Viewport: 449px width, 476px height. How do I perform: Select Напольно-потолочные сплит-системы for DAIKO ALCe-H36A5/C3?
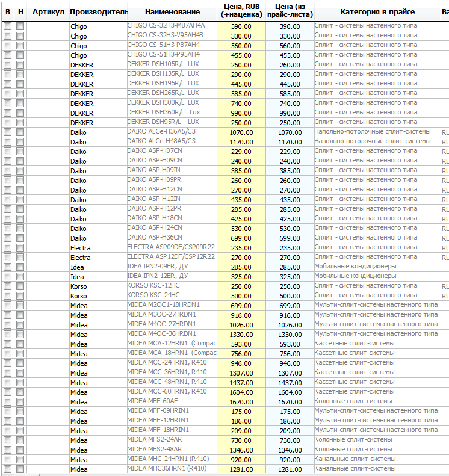(x=377, y=132)
